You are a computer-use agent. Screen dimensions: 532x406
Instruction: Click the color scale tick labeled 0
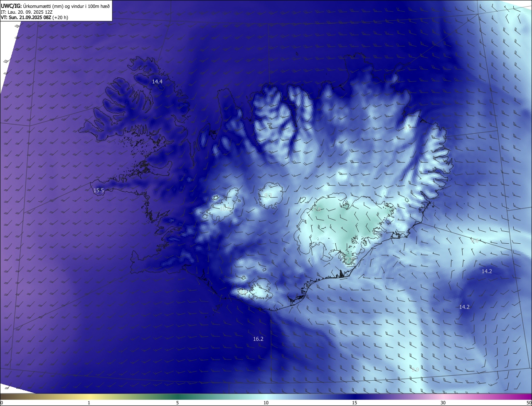[1, 403]
